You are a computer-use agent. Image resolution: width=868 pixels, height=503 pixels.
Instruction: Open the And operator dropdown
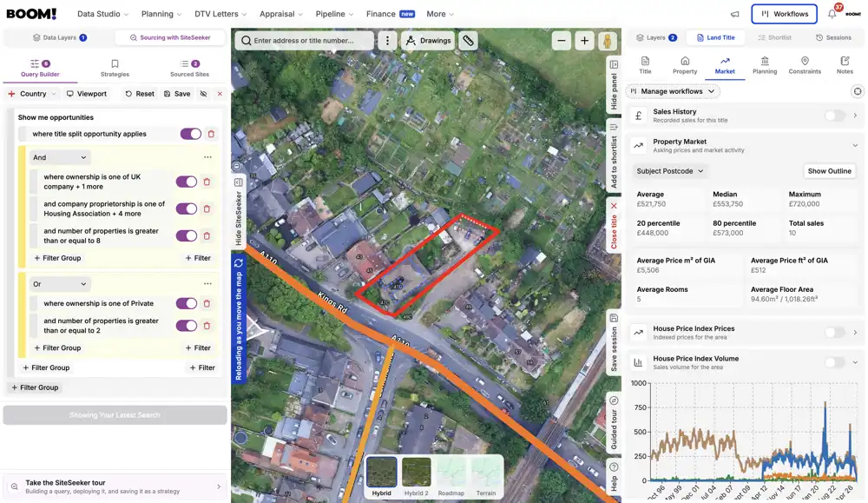[59, 157]
